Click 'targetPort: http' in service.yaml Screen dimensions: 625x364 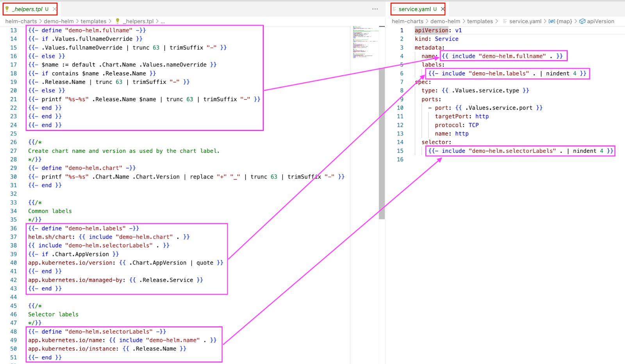pyautogui.click(x=462, y=116)
